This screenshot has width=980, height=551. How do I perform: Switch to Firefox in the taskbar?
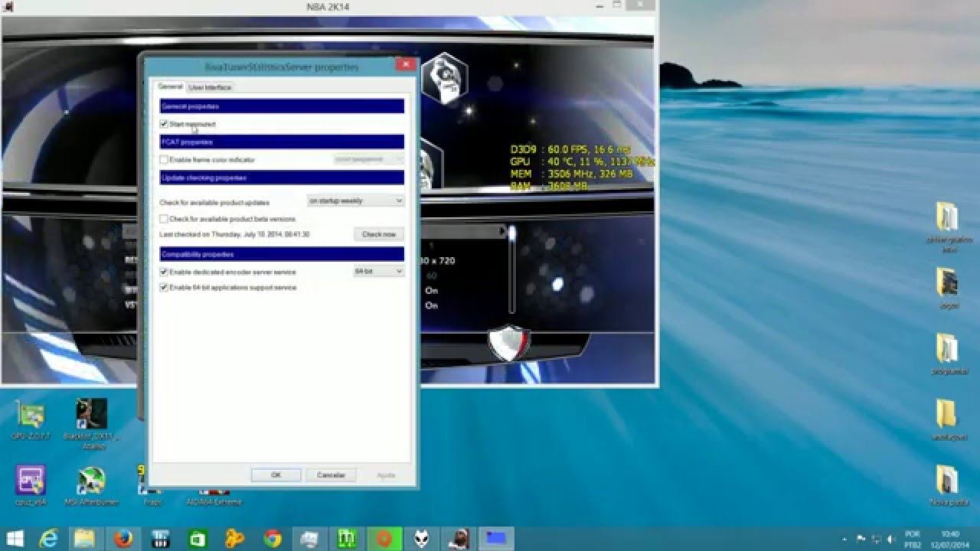click(x=123, y=539)
